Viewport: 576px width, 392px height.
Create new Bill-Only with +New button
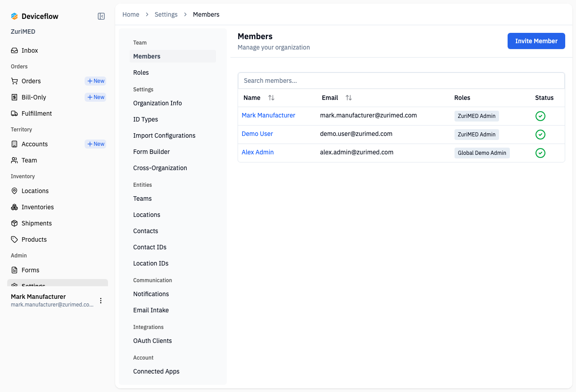click(x=95, y=97)
